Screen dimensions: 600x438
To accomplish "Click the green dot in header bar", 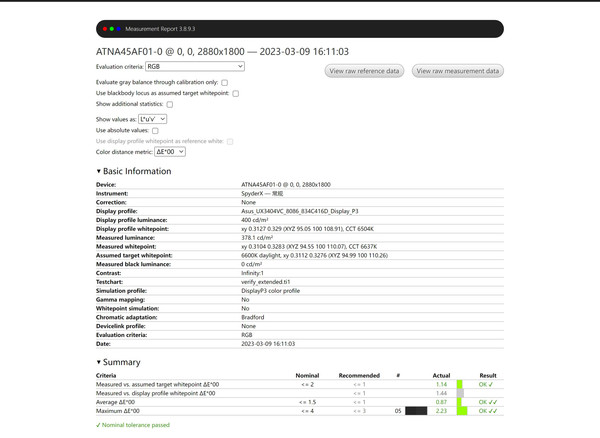I will pos(112,29).
